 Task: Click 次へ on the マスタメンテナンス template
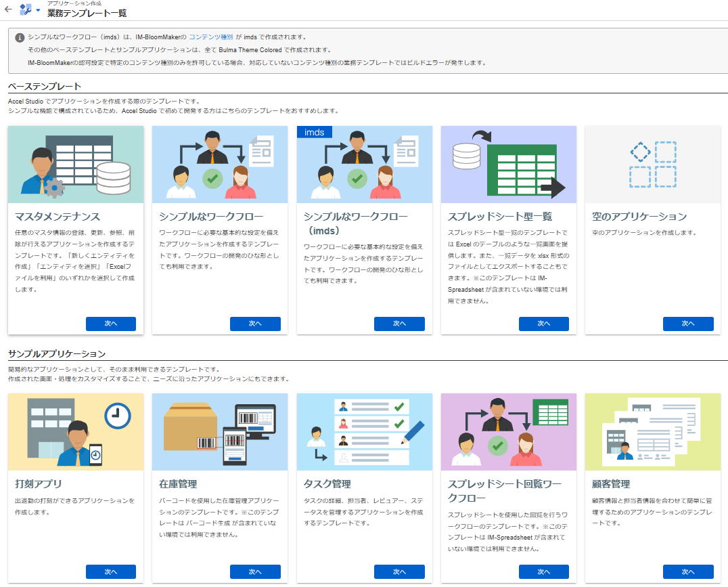click(x=110, y=324)
